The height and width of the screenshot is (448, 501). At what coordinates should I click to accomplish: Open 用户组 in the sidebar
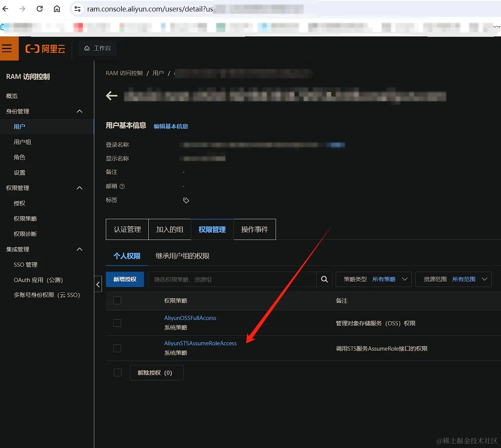point(23,142)
